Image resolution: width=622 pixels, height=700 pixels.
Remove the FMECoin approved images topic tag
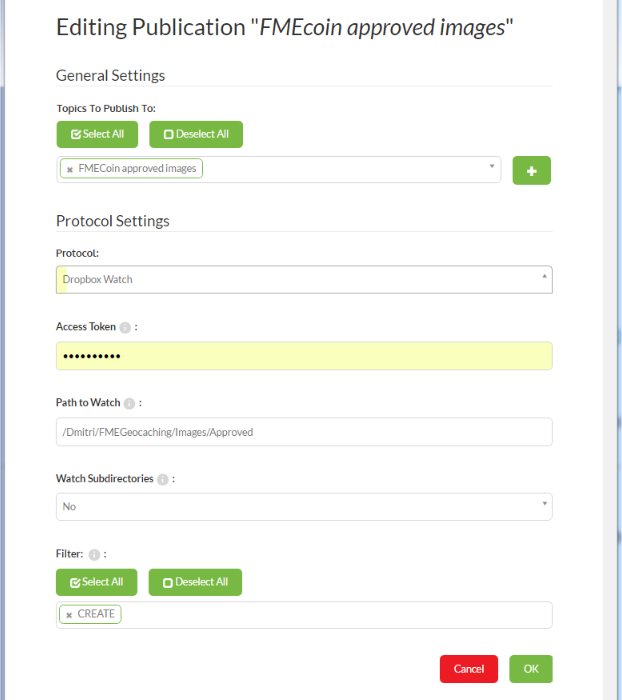click(x=69, y=170)
